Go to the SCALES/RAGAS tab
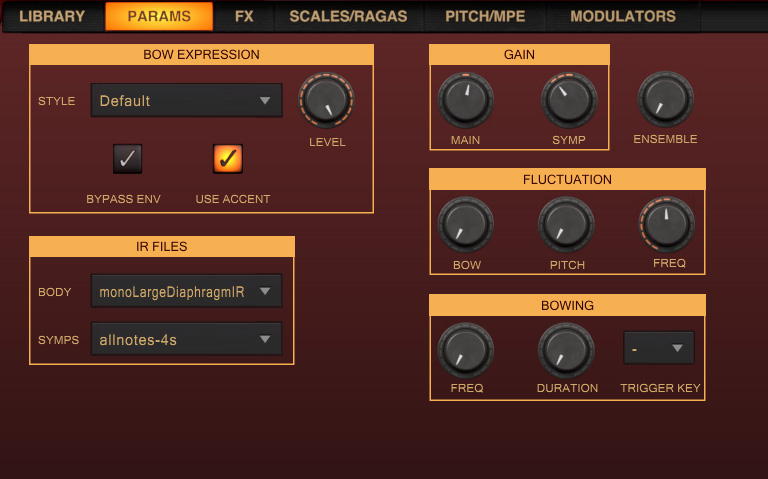Screen dimensions: 768x479 click(x=348, y=16)
